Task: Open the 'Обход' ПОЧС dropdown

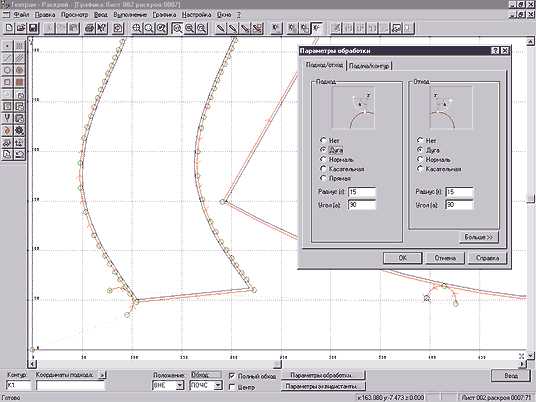Action: pyautogui.click(x=218, y=386)
